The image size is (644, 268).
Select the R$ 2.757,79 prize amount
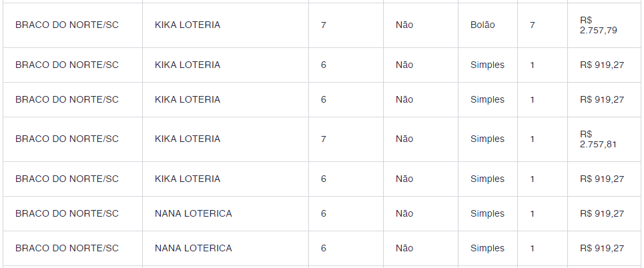pos(599,25)
